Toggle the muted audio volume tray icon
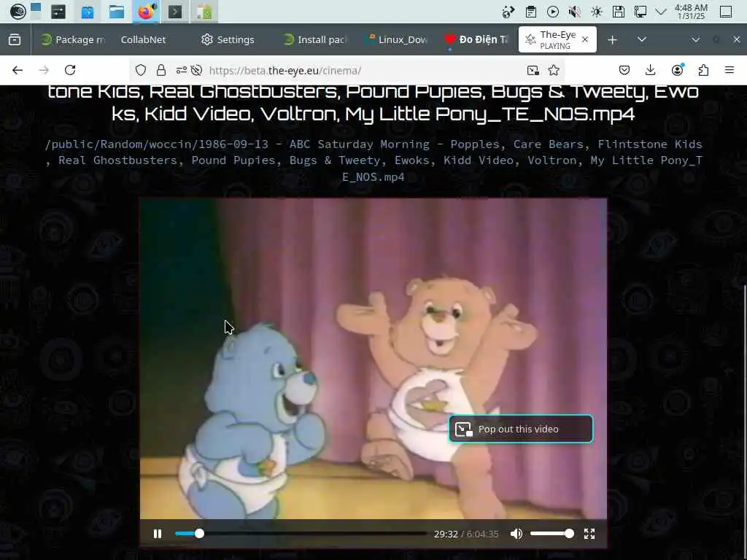Screen dimensions: 747x560 (x=575, y=12)
